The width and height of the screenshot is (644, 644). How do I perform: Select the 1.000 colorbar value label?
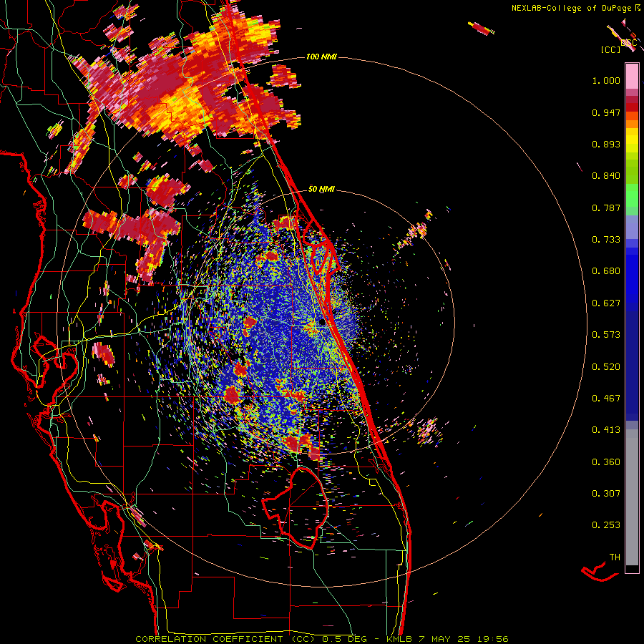click(x=606, y=80)
